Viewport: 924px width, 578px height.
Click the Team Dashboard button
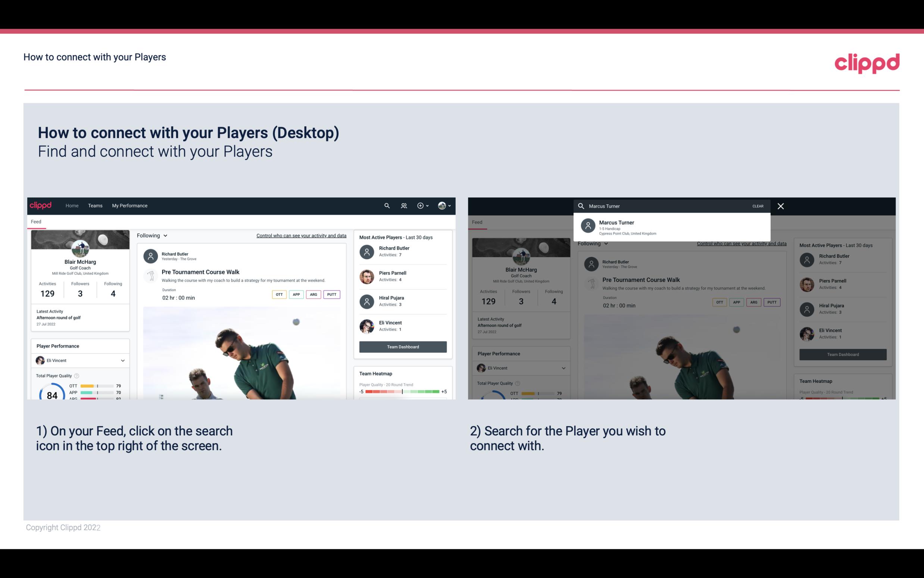click(402, 346)
